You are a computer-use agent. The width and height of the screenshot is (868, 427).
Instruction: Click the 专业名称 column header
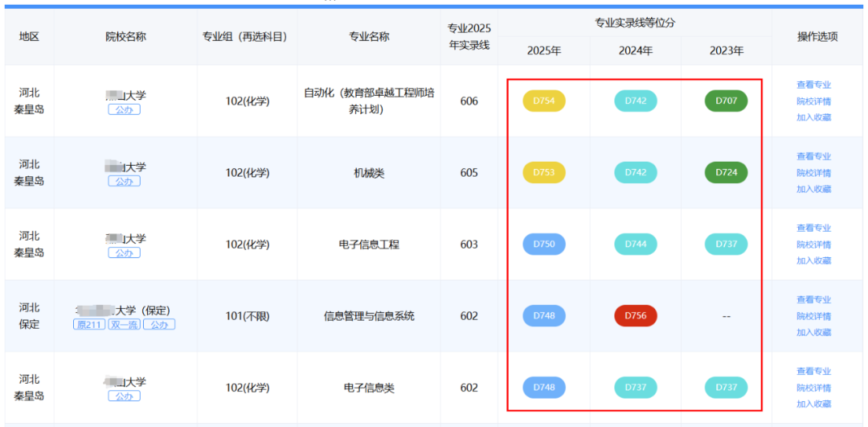point(369,36)
